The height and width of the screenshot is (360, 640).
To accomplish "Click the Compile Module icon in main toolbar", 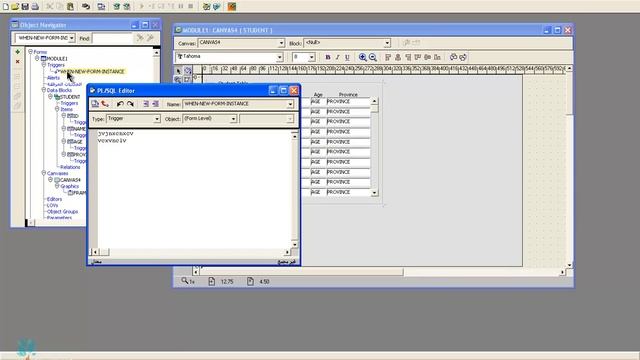I will point(101,7).
